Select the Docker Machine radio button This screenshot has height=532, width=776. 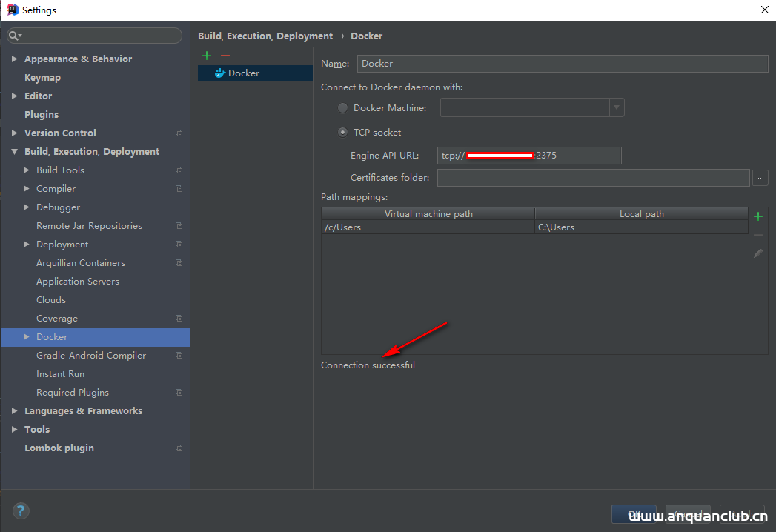click(x=342, y=108)
